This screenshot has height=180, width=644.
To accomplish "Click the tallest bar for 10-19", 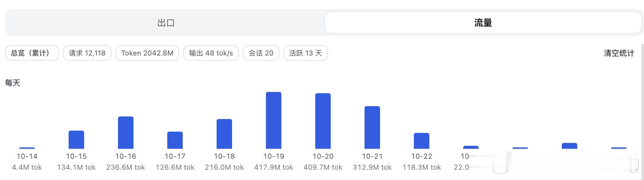I will (274, 120).
